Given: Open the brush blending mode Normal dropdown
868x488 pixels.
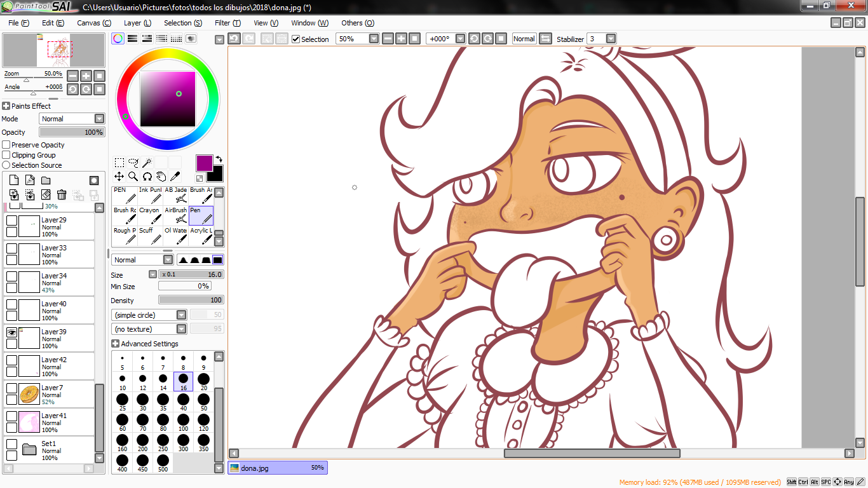Looking at the screenshot, I should (x=142, y=260).
